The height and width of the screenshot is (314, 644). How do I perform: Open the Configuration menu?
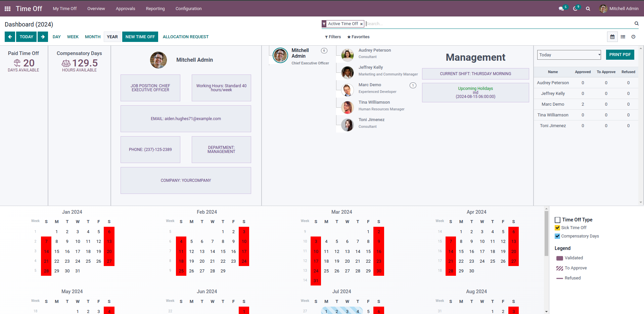pyautogui.click(x=189, y=9)
